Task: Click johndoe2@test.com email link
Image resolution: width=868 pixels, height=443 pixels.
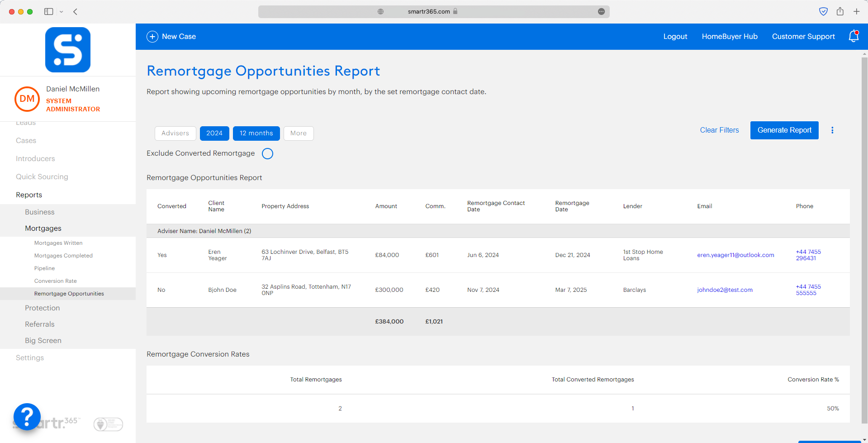Action: (725, 290)
